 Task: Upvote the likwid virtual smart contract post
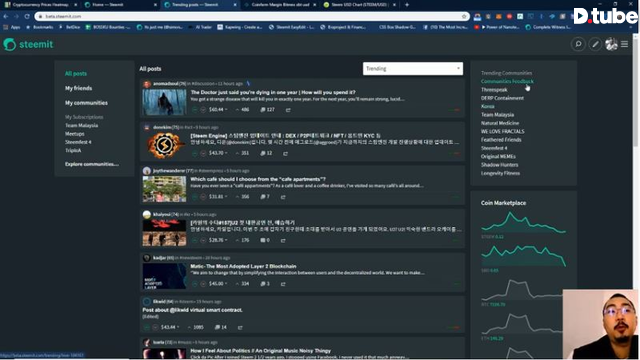(x=147, y=327)
